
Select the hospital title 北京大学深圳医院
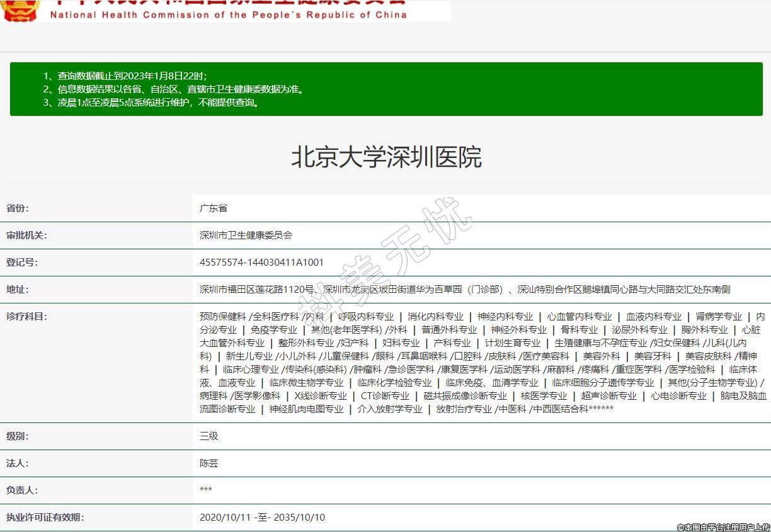385,157
